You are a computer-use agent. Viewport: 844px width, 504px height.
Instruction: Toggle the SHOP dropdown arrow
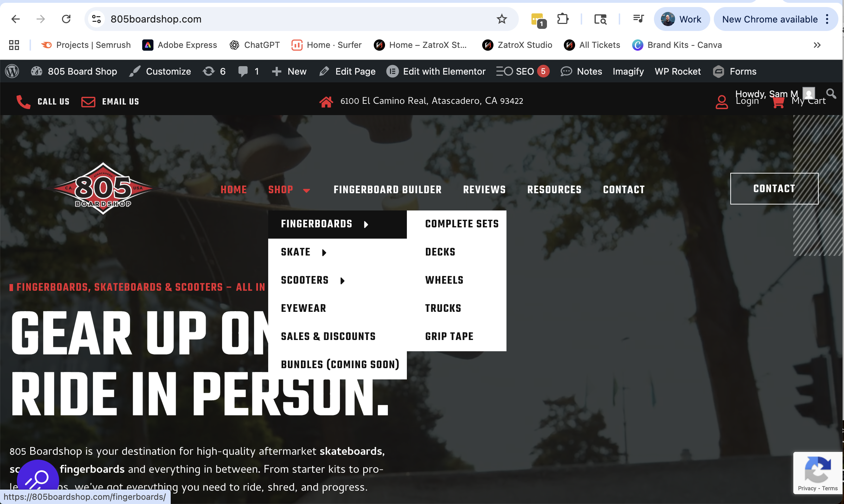click(307, 190)
